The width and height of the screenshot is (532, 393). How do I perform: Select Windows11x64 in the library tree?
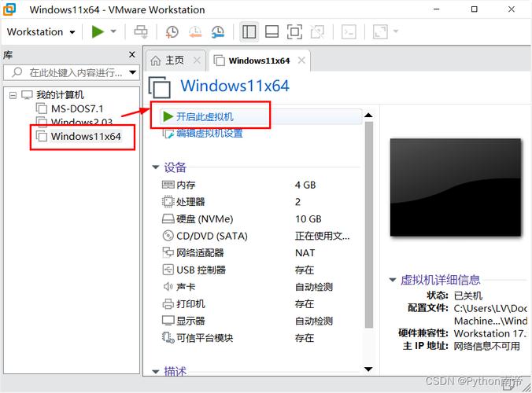click(x=86, y=136)
